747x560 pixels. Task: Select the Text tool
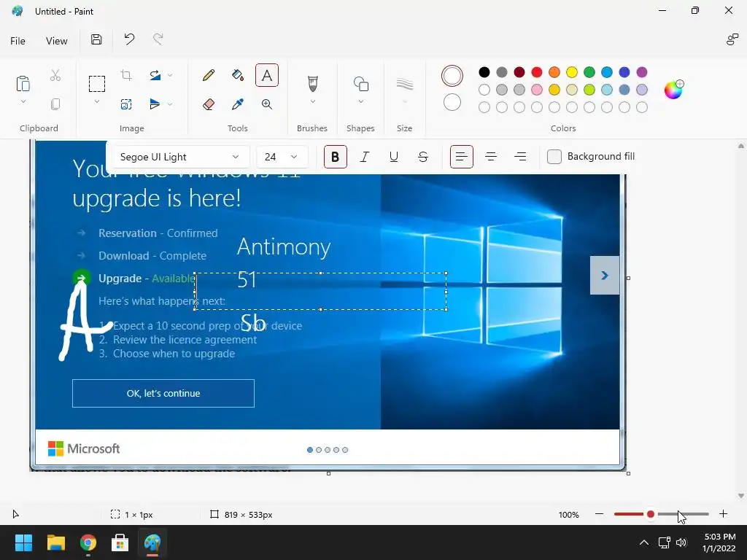267,75
